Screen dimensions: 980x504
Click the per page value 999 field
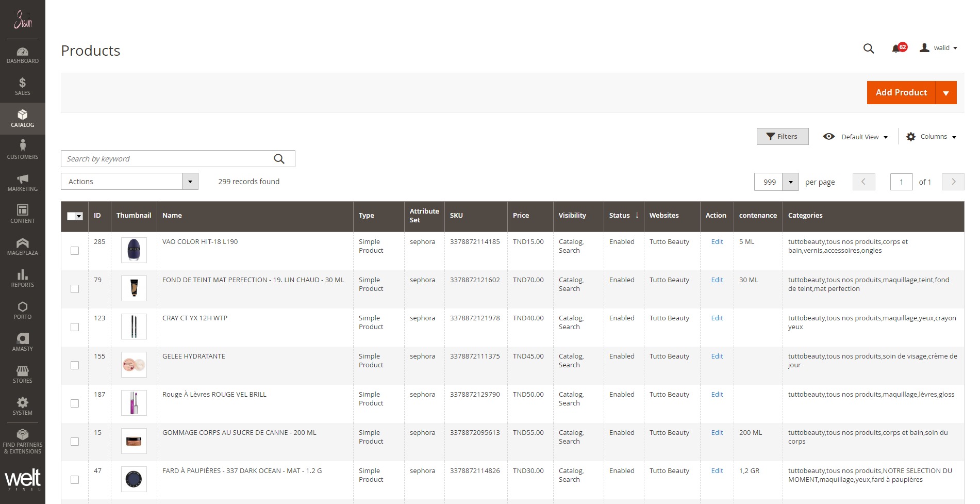769,182
